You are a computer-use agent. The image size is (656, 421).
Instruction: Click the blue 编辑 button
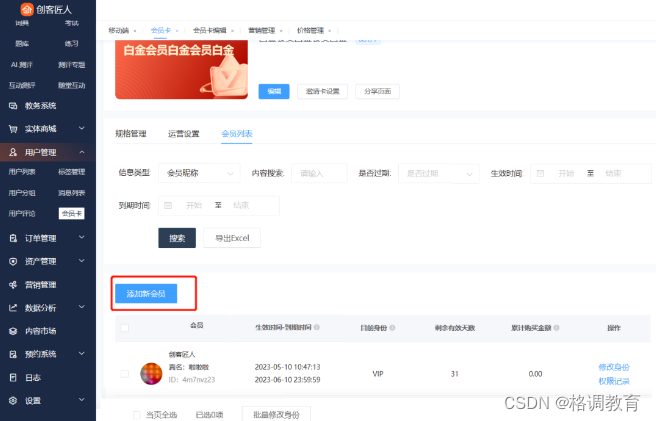coord(274,91)
